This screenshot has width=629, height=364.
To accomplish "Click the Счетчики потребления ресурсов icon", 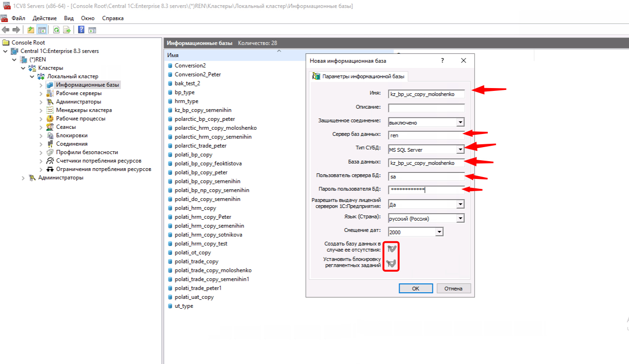I will coord(50,161).
